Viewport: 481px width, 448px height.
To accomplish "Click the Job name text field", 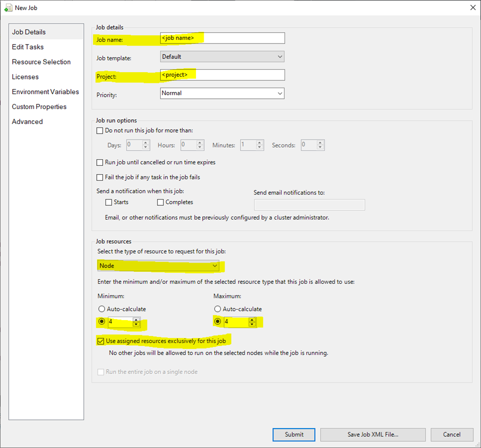I will [223, 38].
